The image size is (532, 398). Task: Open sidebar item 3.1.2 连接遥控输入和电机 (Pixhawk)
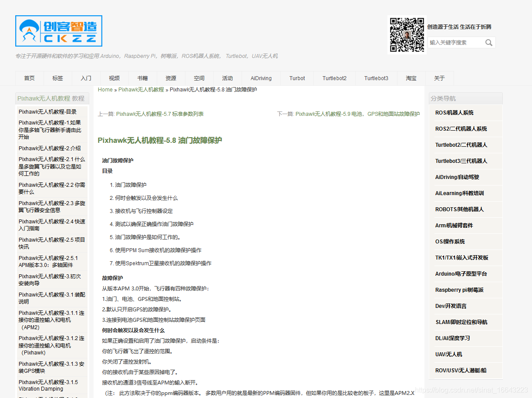point(52,345)
